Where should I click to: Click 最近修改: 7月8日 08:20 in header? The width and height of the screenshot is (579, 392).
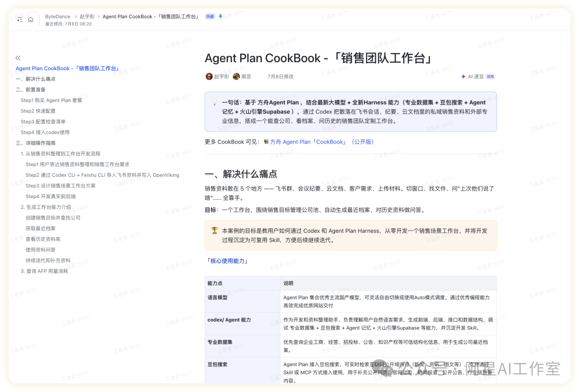[x=68, y=24]
